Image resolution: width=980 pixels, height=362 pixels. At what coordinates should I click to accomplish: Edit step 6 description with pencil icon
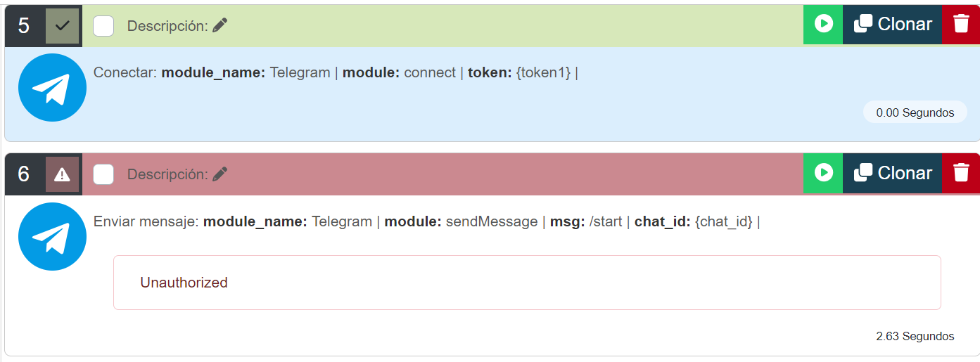tap(220, 174)
